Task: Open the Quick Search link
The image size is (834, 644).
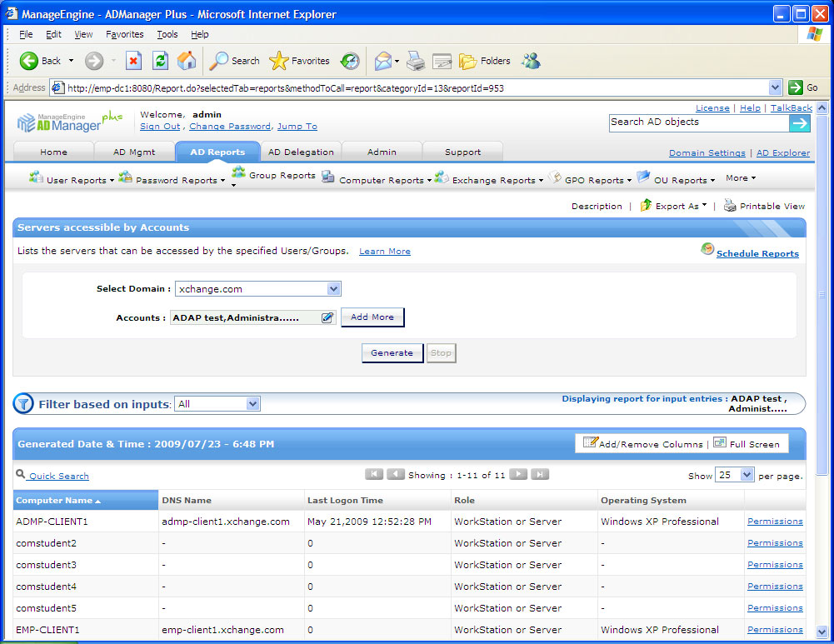Action: [58, 476]
